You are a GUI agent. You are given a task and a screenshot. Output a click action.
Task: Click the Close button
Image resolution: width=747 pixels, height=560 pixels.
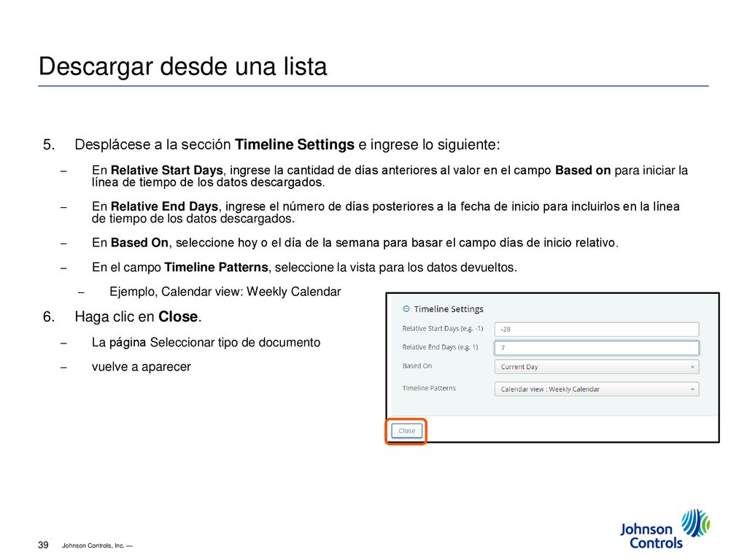[x=406, y=430]
